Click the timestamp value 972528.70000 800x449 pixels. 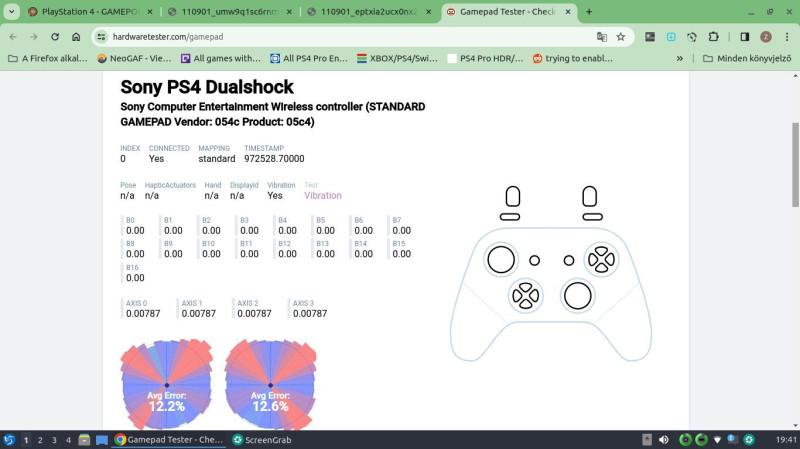click(x=274, y=159)
